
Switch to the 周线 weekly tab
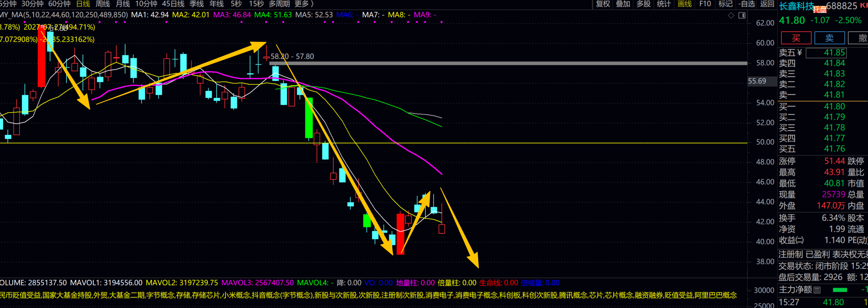click(103, 4)
